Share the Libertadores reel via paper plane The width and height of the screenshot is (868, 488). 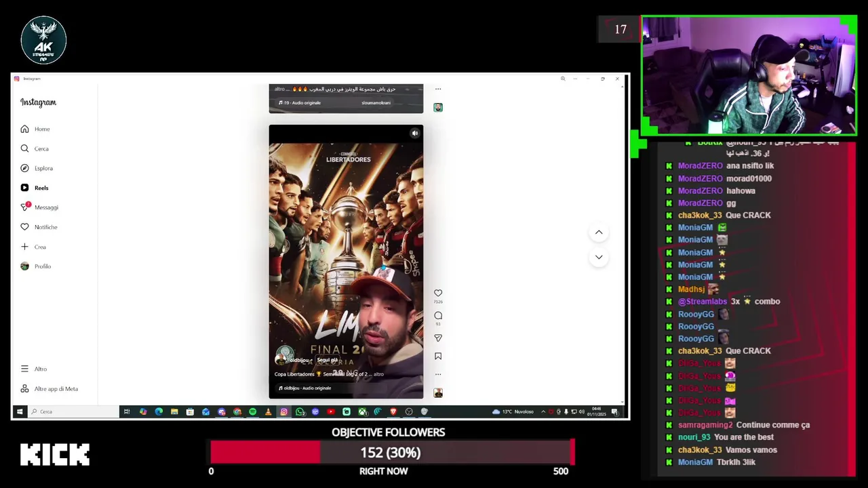(x=438, y=338)
